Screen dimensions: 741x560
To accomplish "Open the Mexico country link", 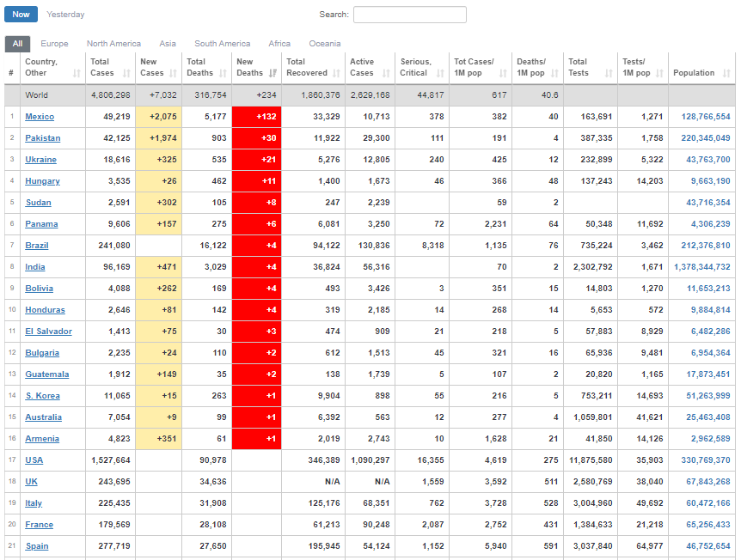I will [x=40, y=117].
